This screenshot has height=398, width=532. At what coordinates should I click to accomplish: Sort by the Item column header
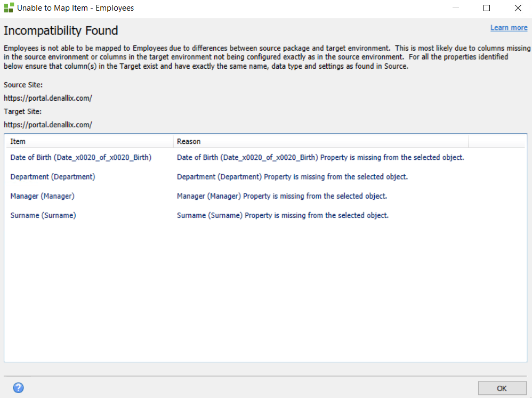click(x=88, y=142)
